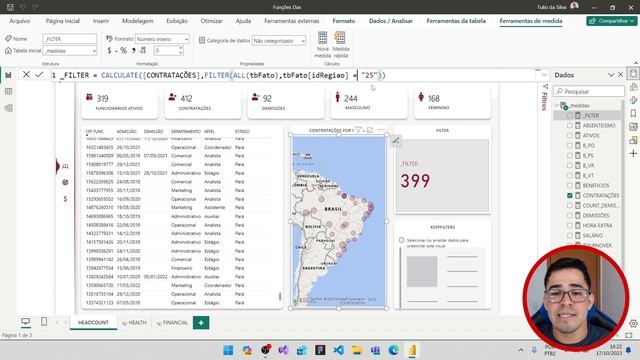Select the people page navigation icon
Screen dimensions: 640x360
click(x=65, y=167)
